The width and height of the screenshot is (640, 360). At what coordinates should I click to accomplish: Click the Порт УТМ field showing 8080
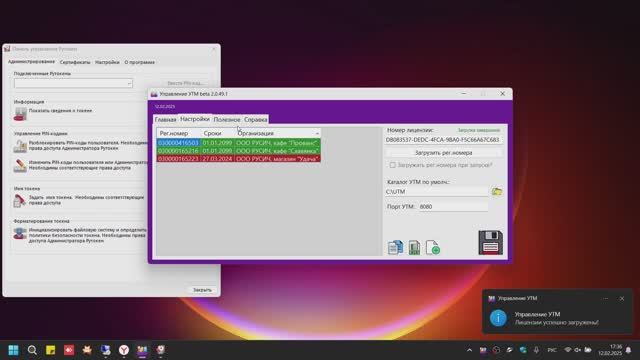click(453, 207)
